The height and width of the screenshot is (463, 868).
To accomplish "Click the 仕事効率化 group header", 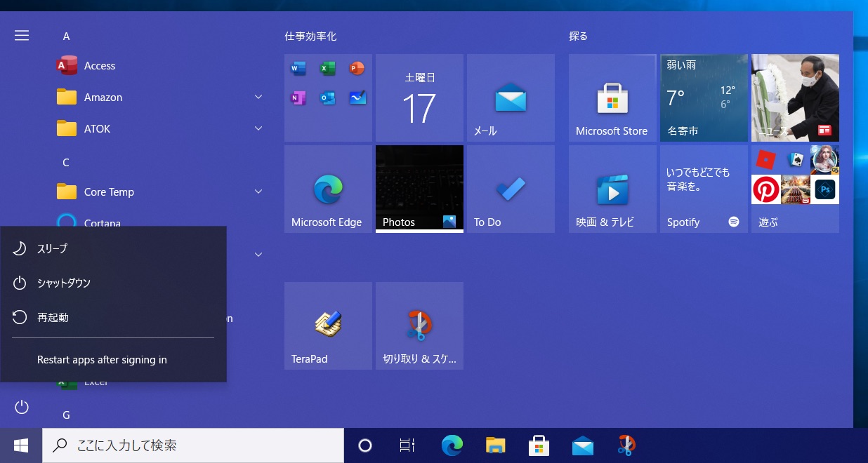I will [310, 36].
